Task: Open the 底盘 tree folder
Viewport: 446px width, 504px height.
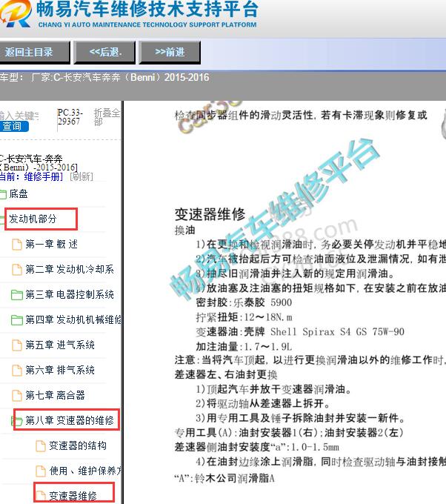Action: (x=19, y=193)
